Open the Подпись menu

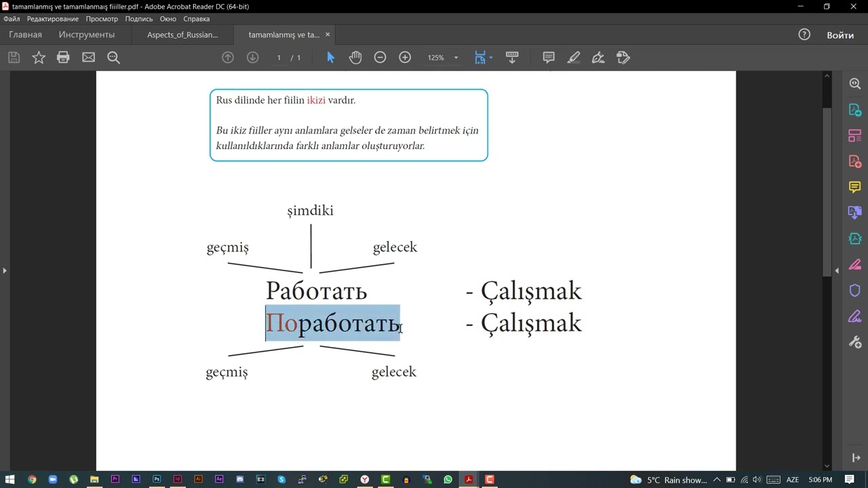click(x=139, y=19)
